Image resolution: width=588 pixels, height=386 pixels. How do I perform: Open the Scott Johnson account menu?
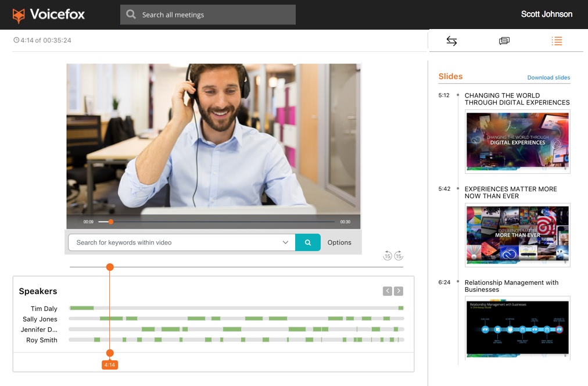(x=546, y=15)
